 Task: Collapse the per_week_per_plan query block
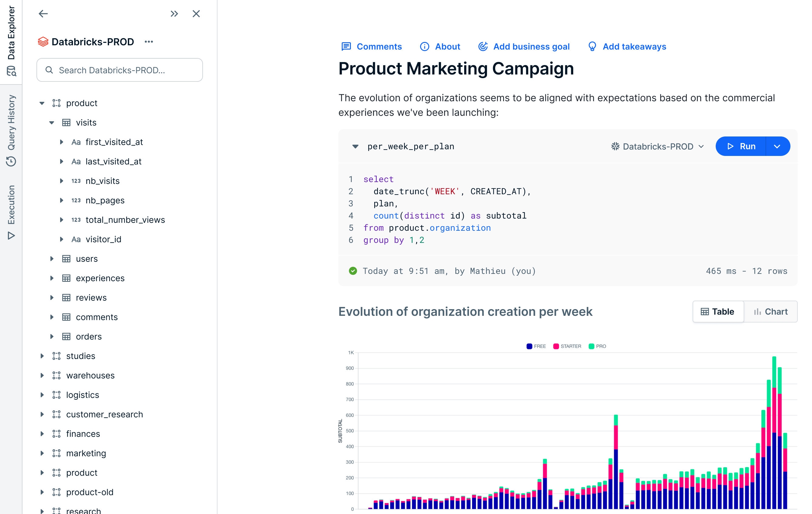[x=355, y=146]
